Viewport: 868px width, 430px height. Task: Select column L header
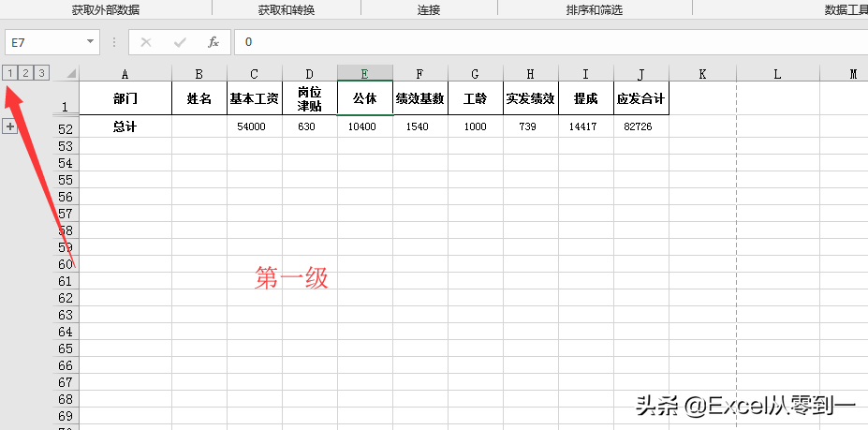point(778,74)
